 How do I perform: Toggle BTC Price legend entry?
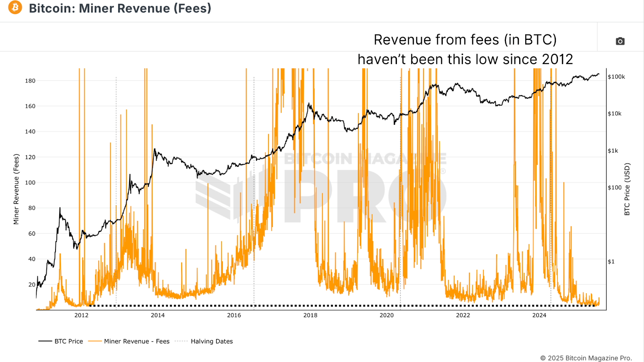[x=61, y=341]
